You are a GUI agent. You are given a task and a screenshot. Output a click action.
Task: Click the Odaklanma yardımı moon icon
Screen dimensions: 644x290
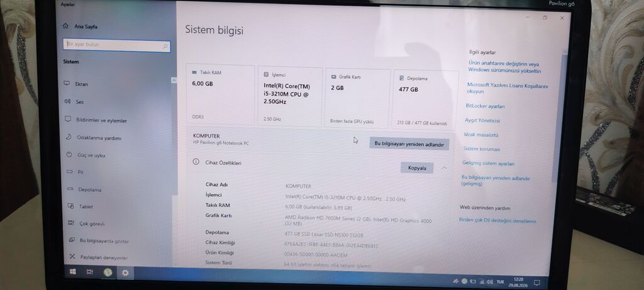pos(69,137)
